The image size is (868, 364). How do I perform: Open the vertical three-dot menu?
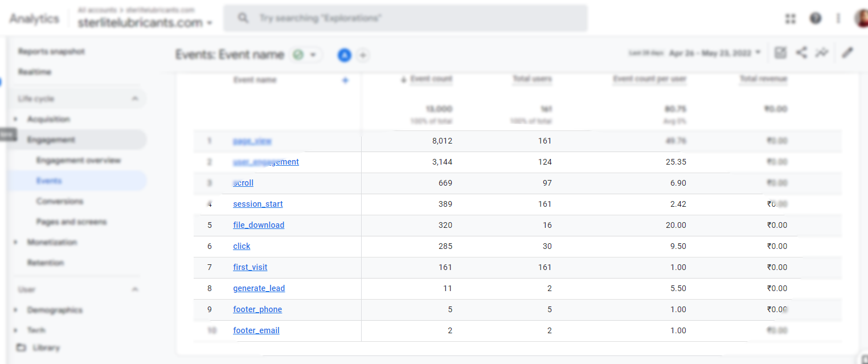[838, 19]
